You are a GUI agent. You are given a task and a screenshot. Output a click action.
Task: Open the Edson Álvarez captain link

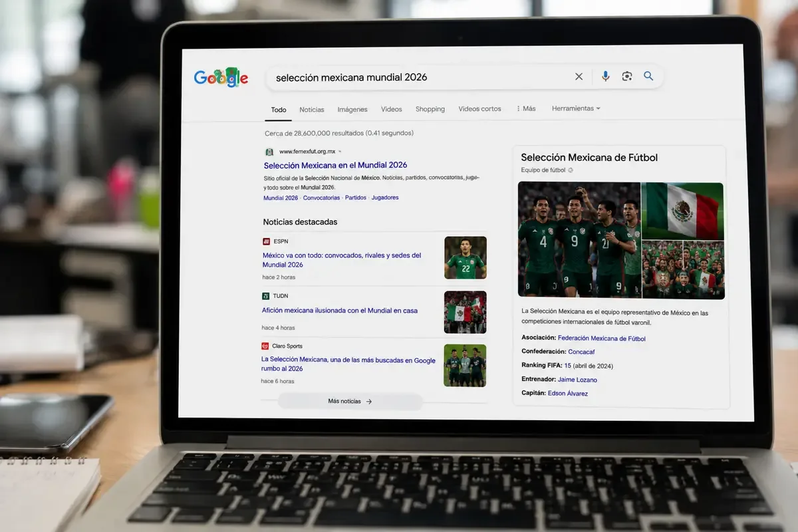(x=568, y=394)
